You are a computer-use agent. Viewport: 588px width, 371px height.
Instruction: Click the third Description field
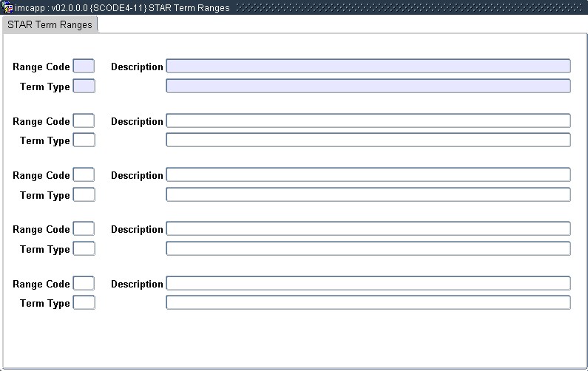tap(368, 174)
